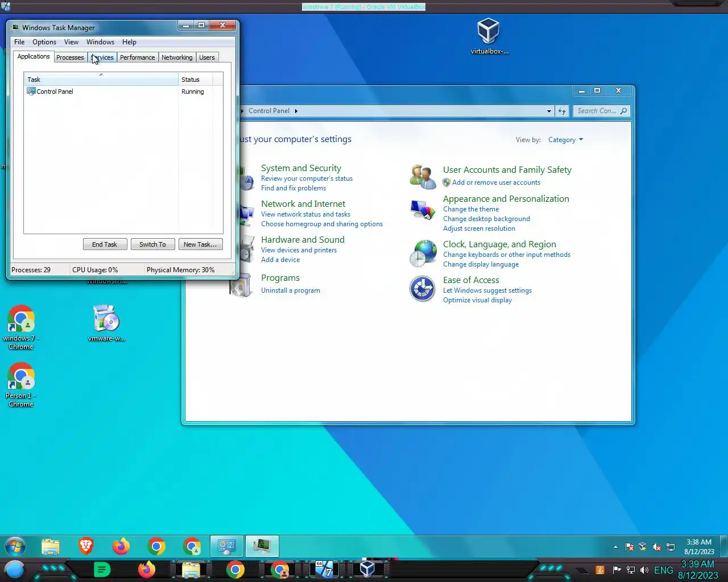
Task: Sort tasks by the Status column header
Action: tap(195, 80)
